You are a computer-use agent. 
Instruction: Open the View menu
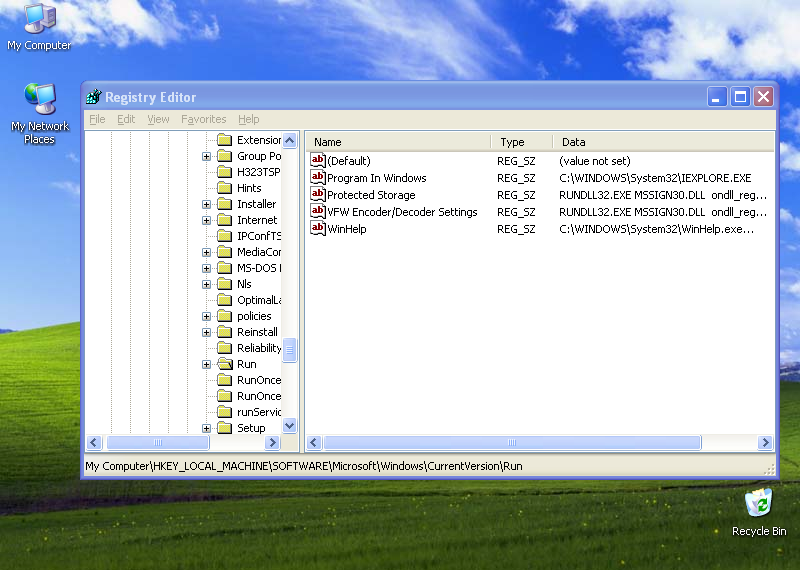(x=158, y=119)
